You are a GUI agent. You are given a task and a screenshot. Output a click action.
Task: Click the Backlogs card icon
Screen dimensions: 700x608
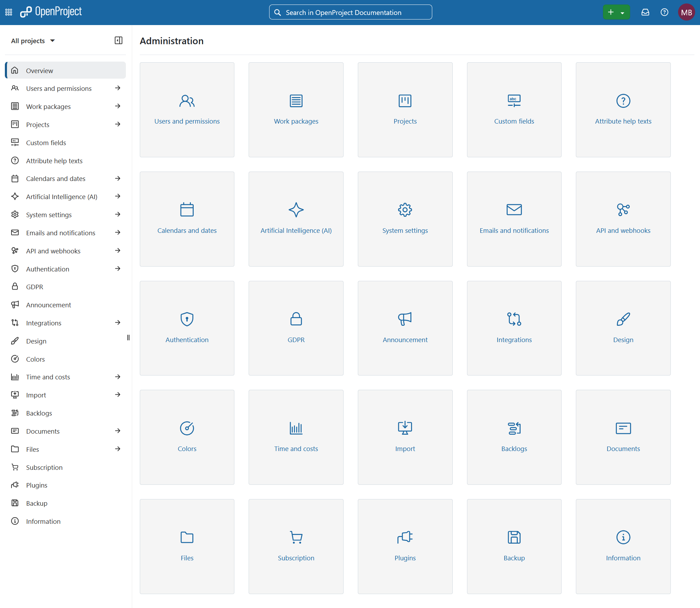[x=514, y=428]
